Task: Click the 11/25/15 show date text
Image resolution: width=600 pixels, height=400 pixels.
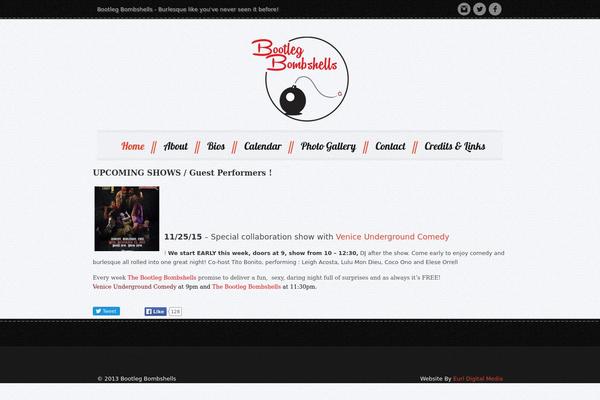Action: (183, 237)
